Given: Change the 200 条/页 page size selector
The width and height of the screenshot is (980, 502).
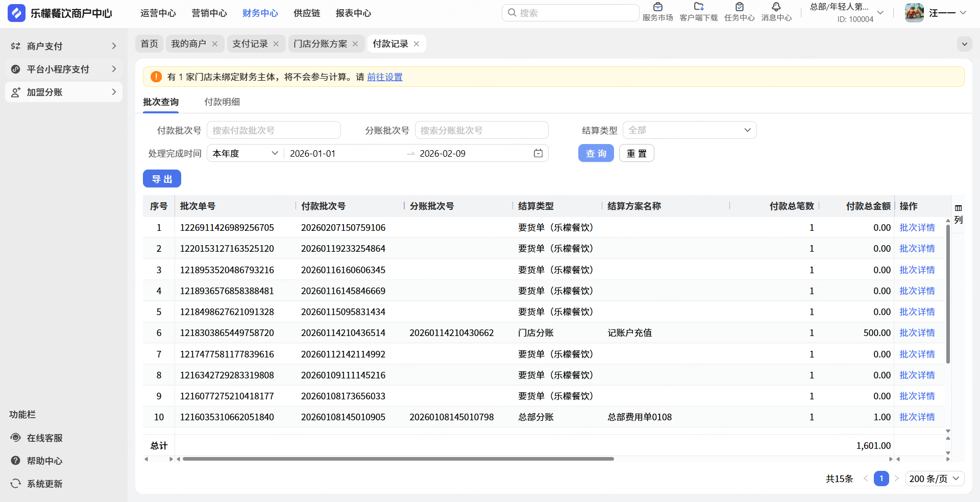Looking at the screenshot, I should (x=935, y=479).
